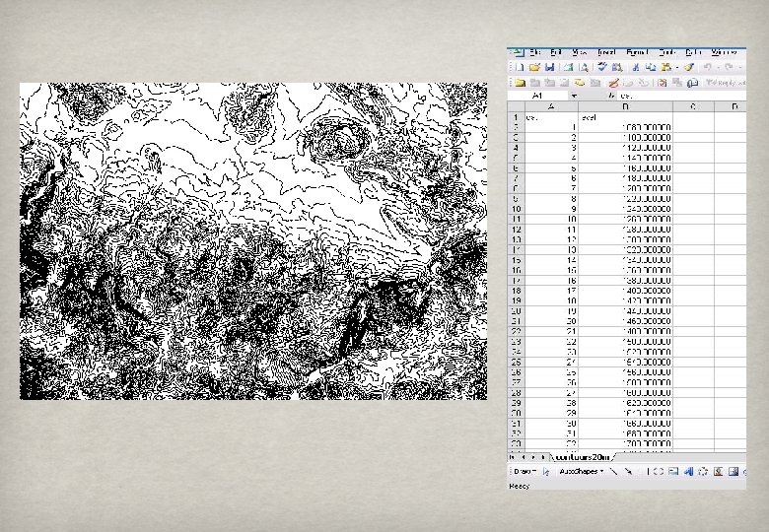Select the contours20m sheet tab
This screenshot has height=532, width=769.
pos(583,457)
